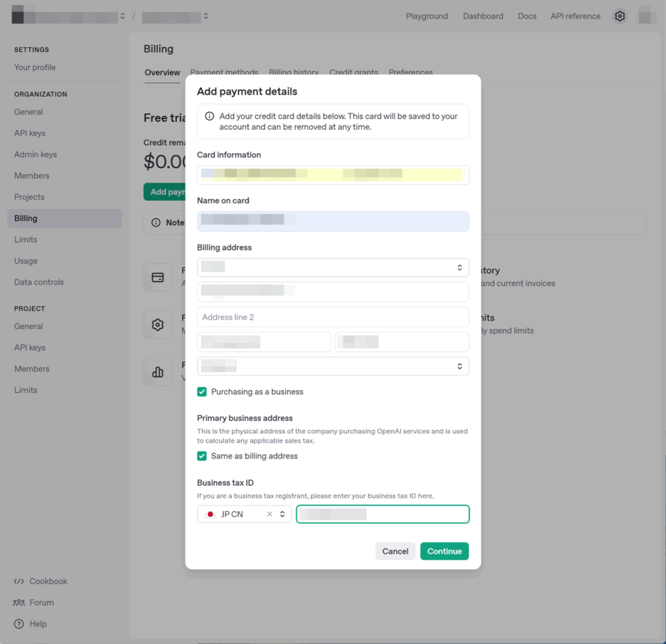The width and height of the screenshot is (666, 644).
Task: Click the bar chart icon on the billing page
Action: coord(157,371)
